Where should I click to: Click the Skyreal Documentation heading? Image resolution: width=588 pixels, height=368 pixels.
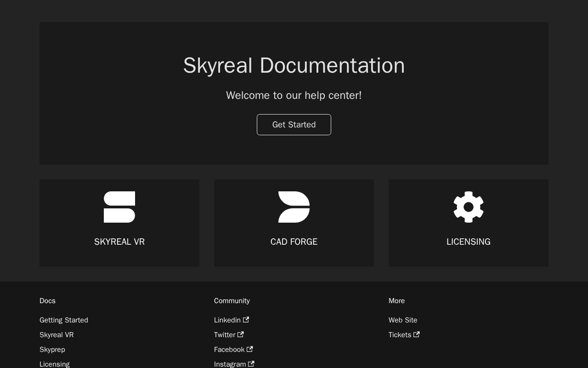point(294,65)
